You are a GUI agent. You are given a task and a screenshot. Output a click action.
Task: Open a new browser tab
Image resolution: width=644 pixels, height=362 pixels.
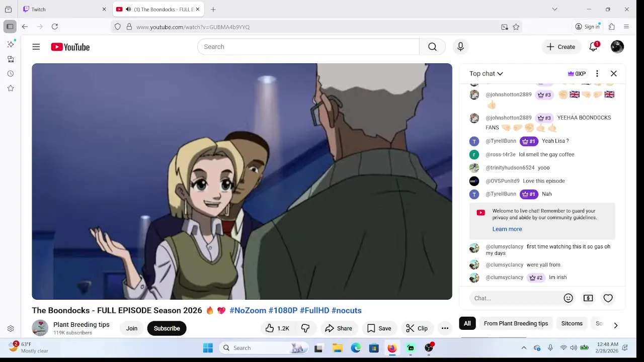tap(213, 9)
